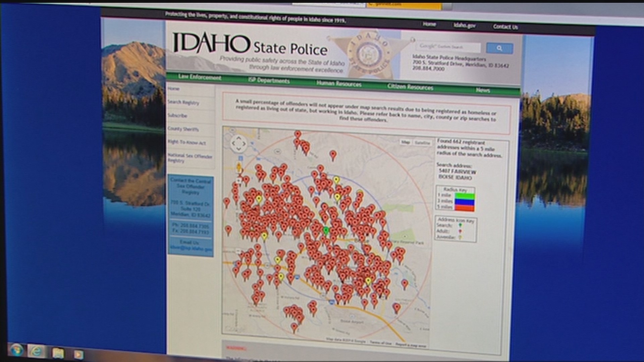Open the ISP Departments menu
The height and width of the screenshot is (362, 644).
[x=269, y=80]
